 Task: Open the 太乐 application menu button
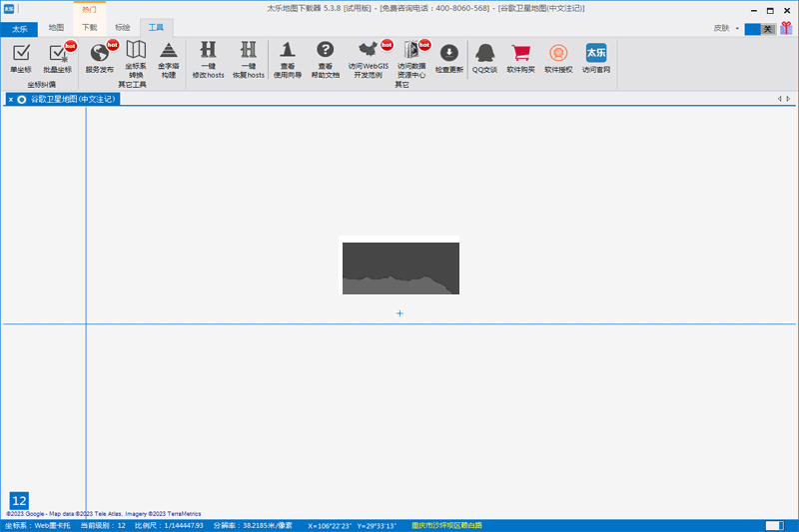pyautogui.click(x=19, y=28)
